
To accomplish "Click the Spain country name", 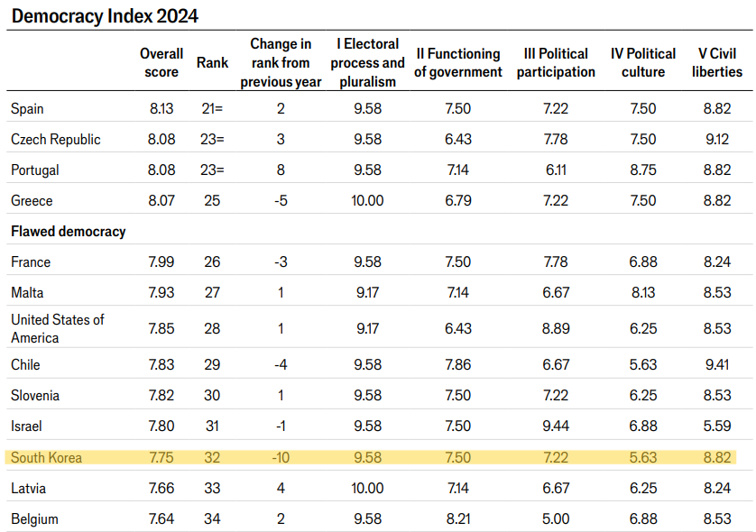I will click(x=27, y=109).
